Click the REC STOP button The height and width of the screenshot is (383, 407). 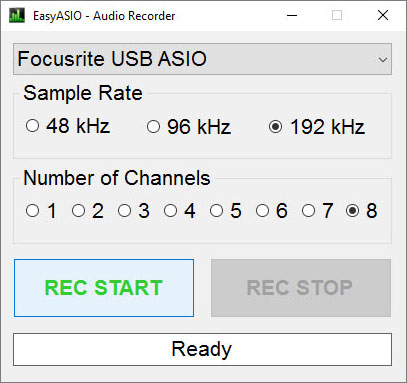301,288
